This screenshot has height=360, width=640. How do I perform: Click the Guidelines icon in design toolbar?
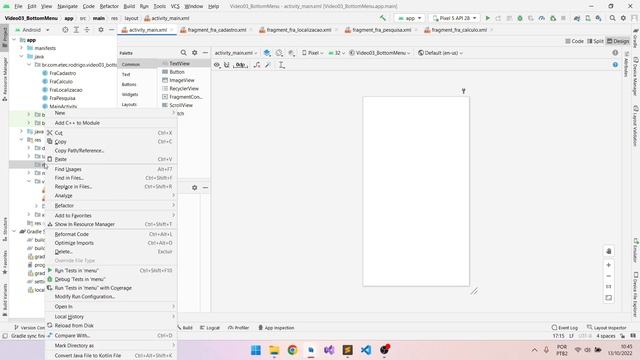282,64
